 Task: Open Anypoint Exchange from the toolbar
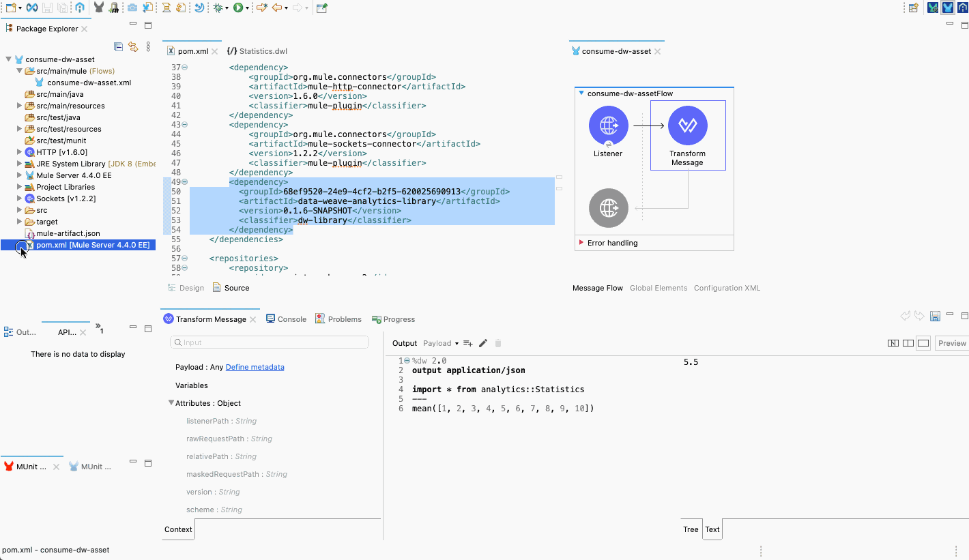coord(31,8)
